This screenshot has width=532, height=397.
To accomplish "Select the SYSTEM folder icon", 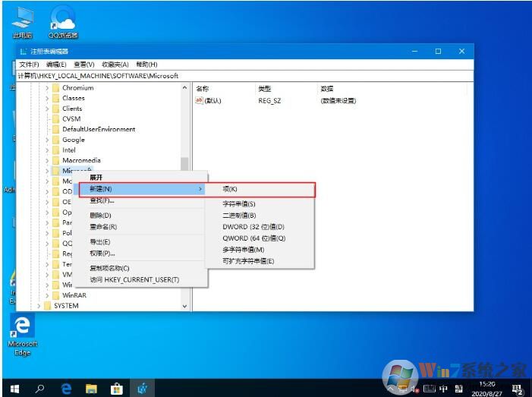I will [48, 306].
